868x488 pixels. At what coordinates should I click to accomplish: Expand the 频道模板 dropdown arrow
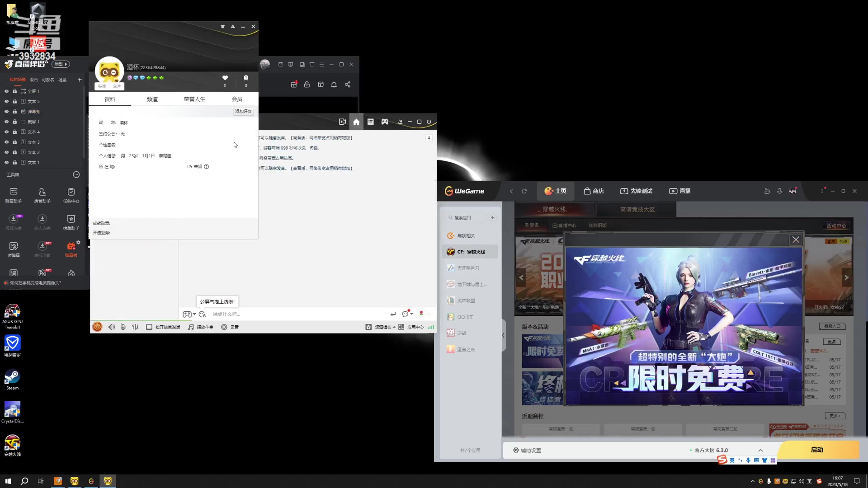(394, 327)
